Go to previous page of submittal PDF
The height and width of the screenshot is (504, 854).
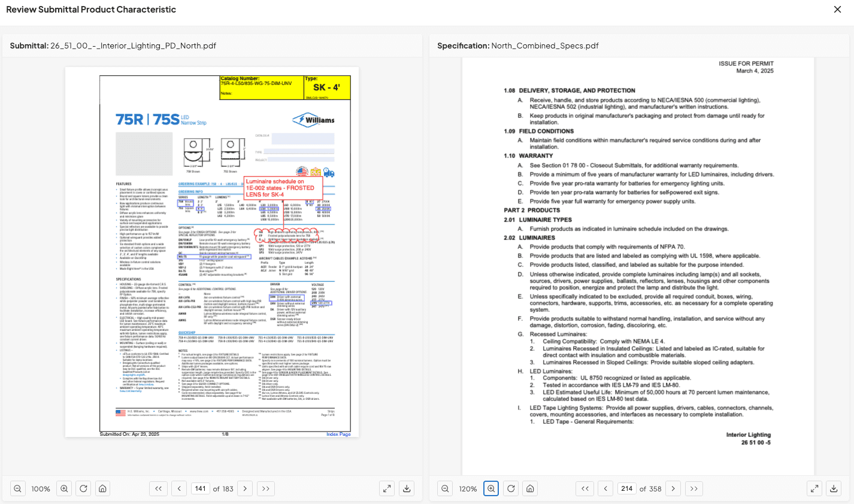click(x=179, y=488)
